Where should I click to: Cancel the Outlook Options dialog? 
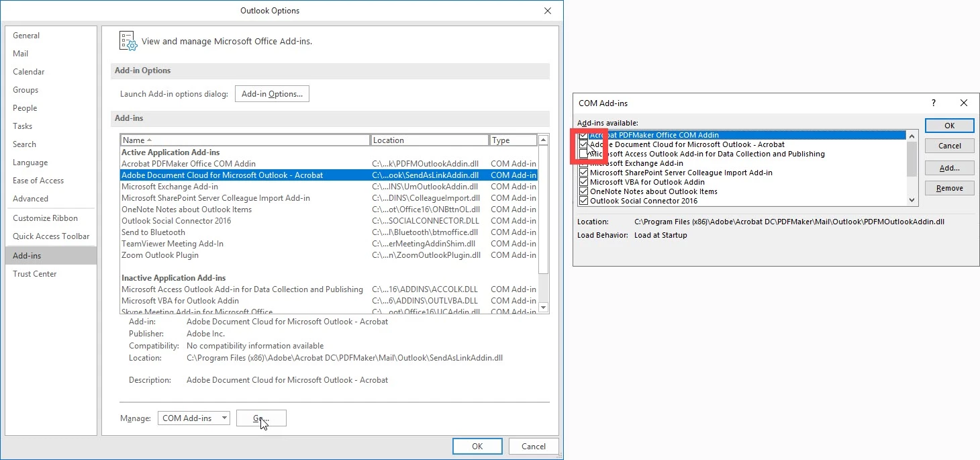[x=534, y=446]
